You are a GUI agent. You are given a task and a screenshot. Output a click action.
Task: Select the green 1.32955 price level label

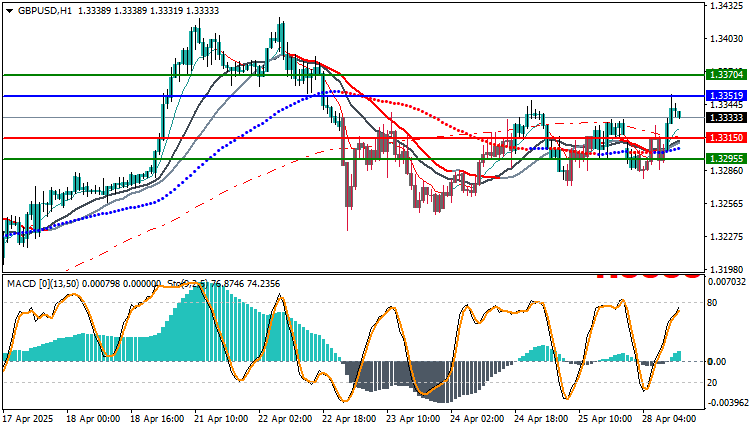(726, 159)
